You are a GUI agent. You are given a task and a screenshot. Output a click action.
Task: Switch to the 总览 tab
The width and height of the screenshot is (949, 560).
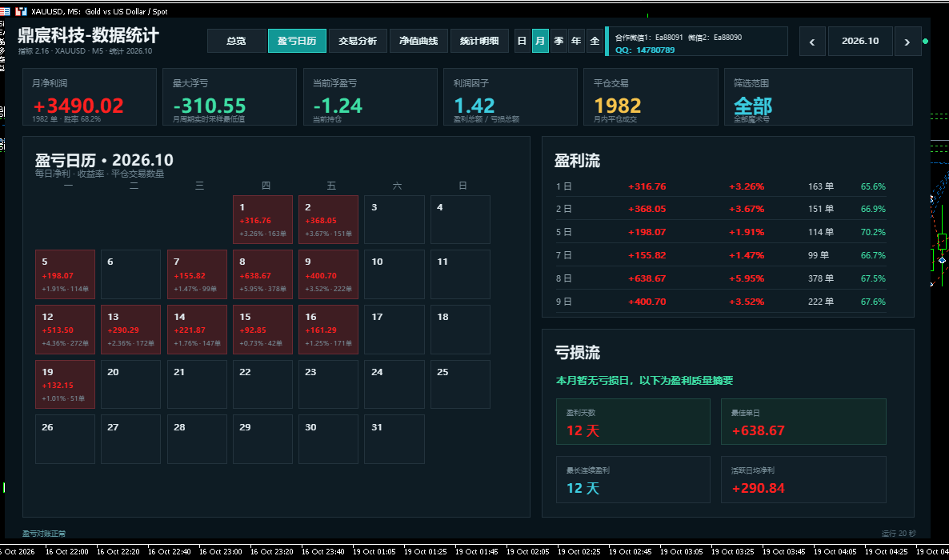[x=236, y=41]
